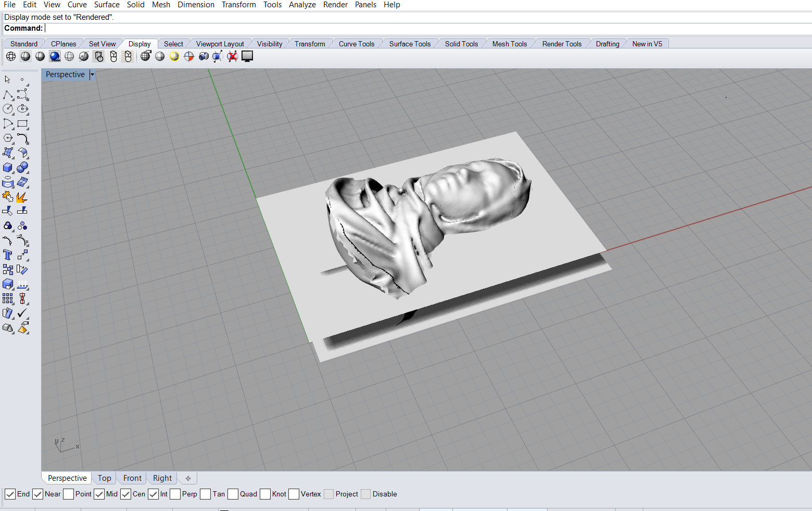Select the Text object tool
Viewport: 812px width, 511px height.
point(8,255)
